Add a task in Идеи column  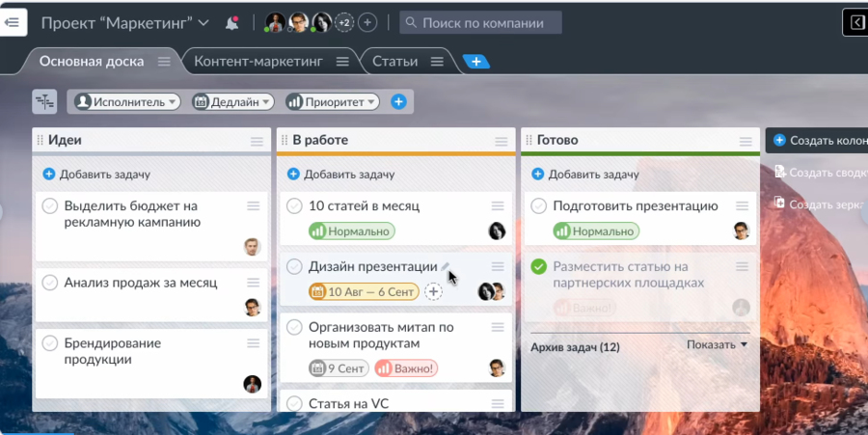(x=96, y=175)
